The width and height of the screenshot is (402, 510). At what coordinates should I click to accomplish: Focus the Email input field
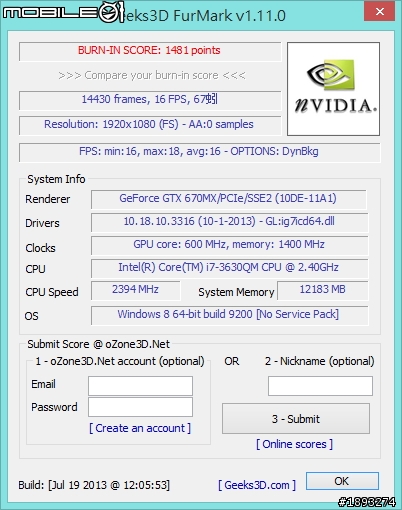click(x=140, y=386)
